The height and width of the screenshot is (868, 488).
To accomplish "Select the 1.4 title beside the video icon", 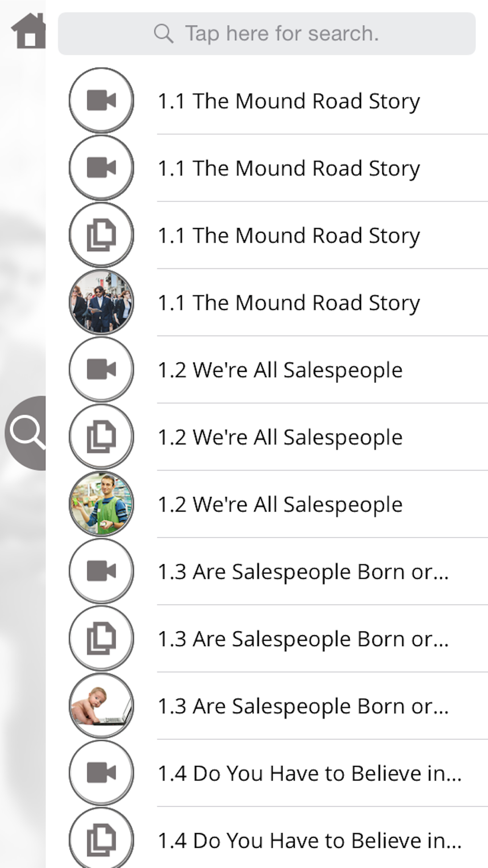I will (309, 773).
